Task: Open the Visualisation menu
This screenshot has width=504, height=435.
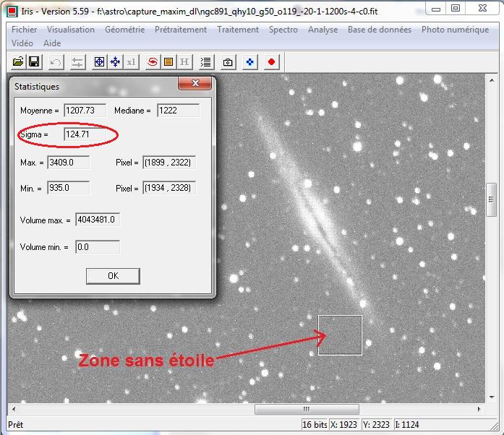Action: point(71,30)
